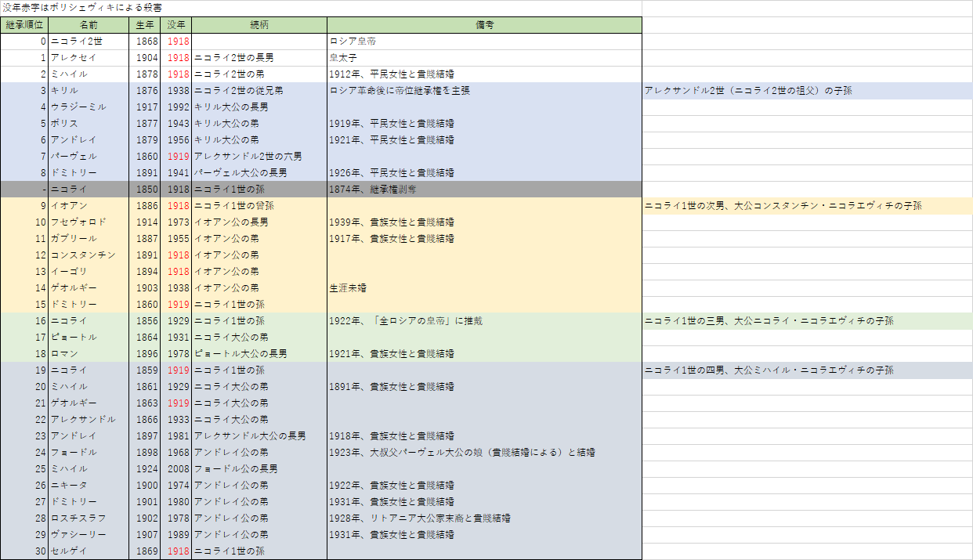Select relationship cell ニコライ2世の長男
973x560 pixels.
(259, 58)
